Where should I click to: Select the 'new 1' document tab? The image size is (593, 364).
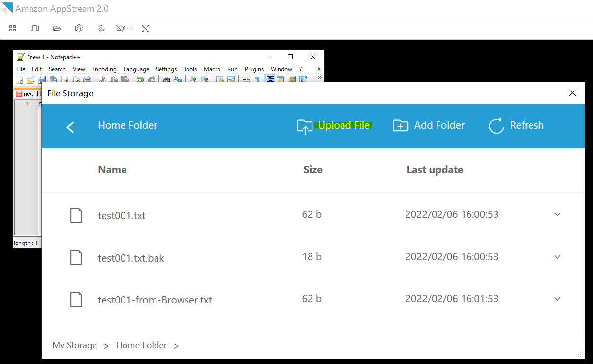pyautogui.click(x=28, y=93)
